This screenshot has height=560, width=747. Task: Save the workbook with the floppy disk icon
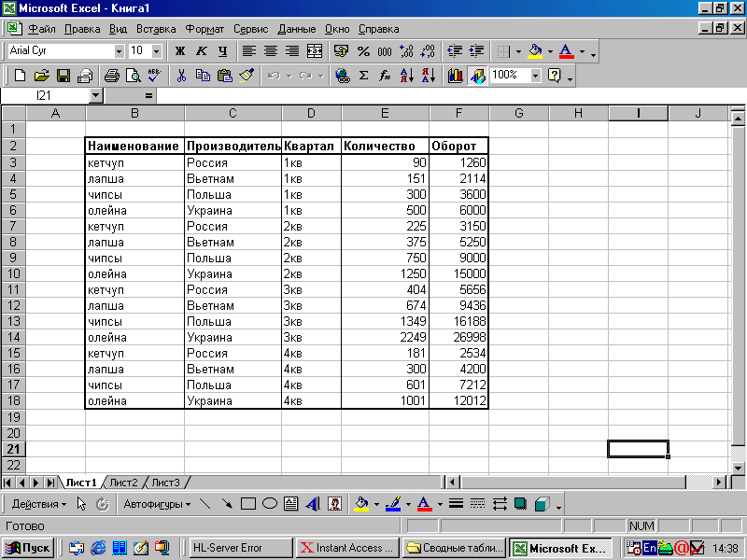(x=63, y=76)
